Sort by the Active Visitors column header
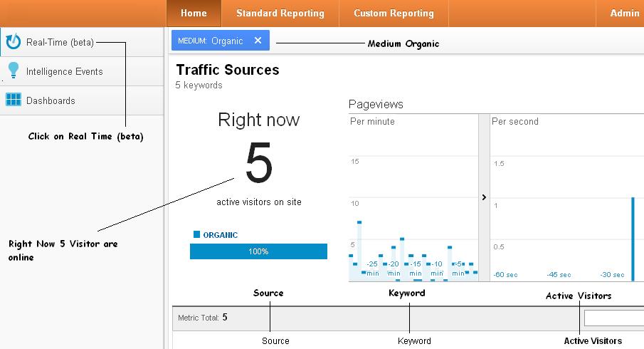644x349 pixels. click(593, 340)
